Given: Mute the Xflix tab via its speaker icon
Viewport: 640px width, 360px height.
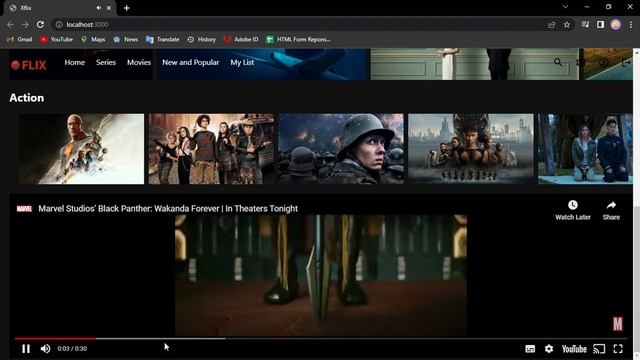Looking at the screenshot, I should 99,8.
